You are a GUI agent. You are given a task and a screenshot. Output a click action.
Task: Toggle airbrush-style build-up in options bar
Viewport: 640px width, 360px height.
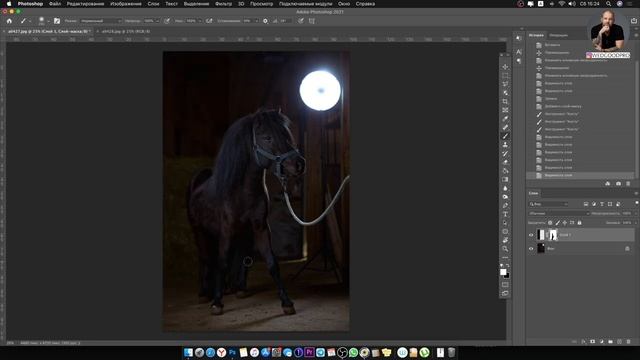[x=209, y=21]
